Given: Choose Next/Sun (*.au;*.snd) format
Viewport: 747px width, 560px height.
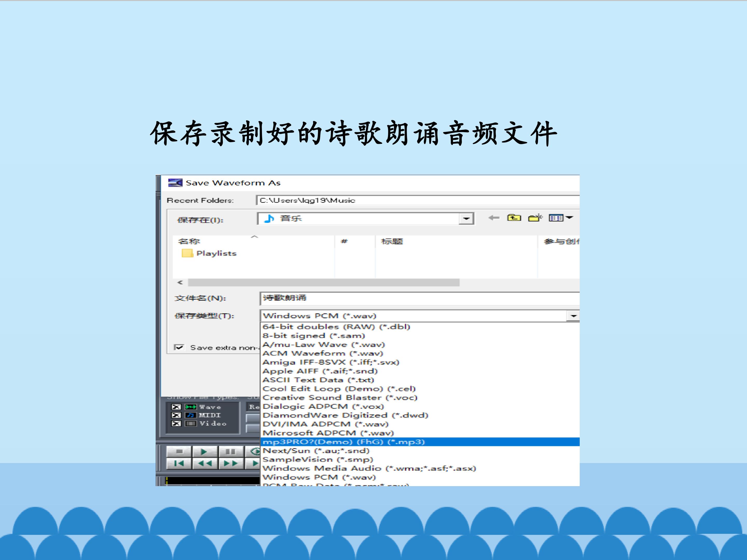Looking at the screenshot, I should [420, 451].
